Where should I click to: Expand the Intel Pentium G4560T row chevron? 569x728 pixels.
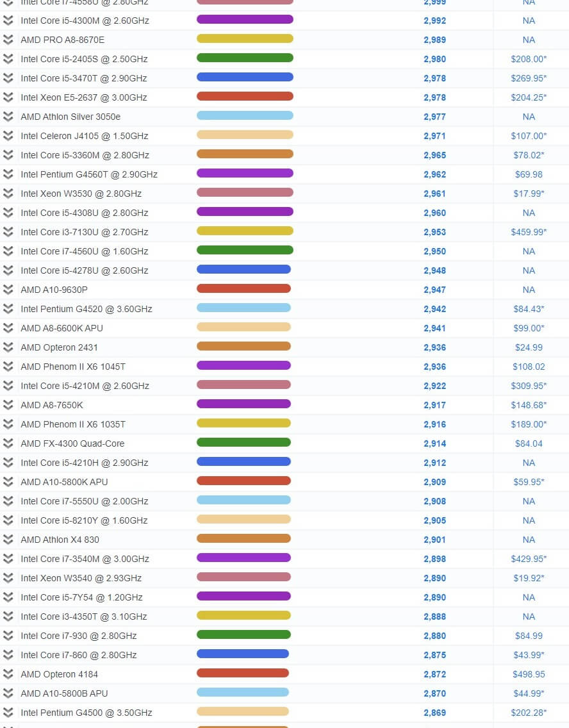click(x=8, y=174)
